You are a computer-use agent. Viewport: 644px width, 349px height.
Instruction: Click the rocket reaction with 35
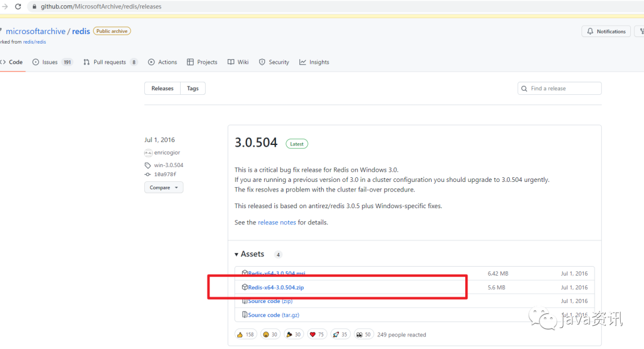(x=340, y=335)
